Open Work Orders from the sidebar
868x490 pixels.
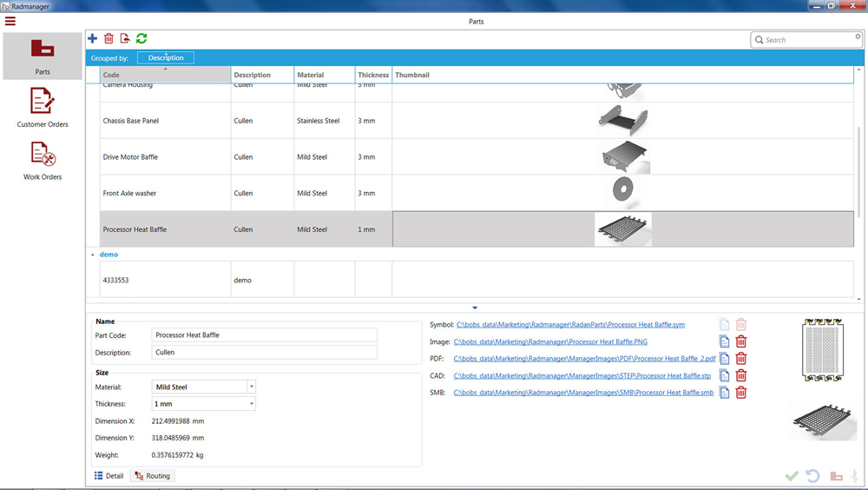(43, 161)
